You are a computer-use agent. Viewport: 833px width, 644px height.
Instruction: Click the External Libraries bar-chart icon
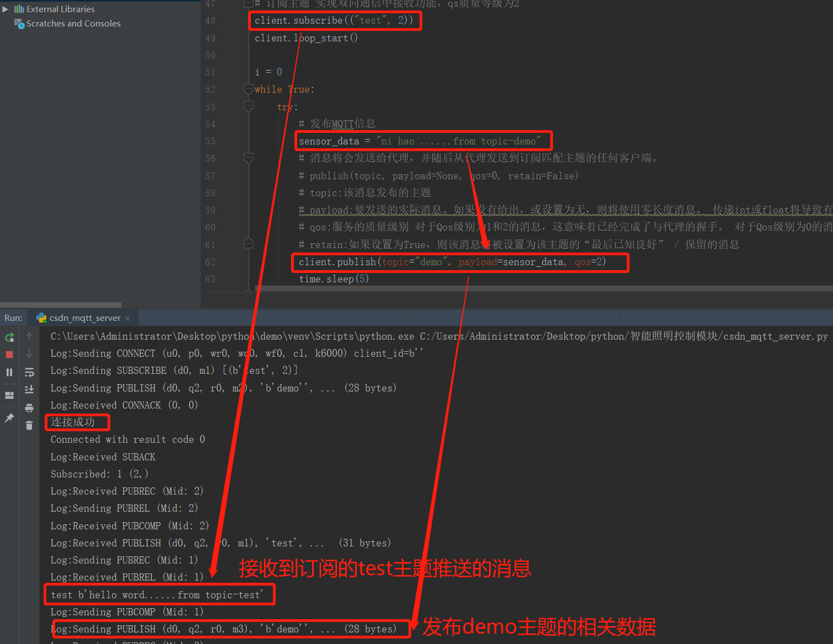click(x=19, y=9)
